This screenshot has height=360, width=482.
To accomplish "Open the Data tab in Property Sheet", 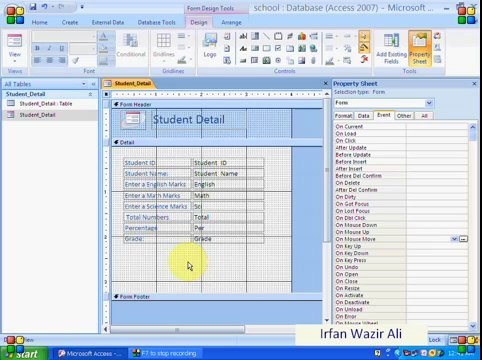I will click(x=363, y=116).
